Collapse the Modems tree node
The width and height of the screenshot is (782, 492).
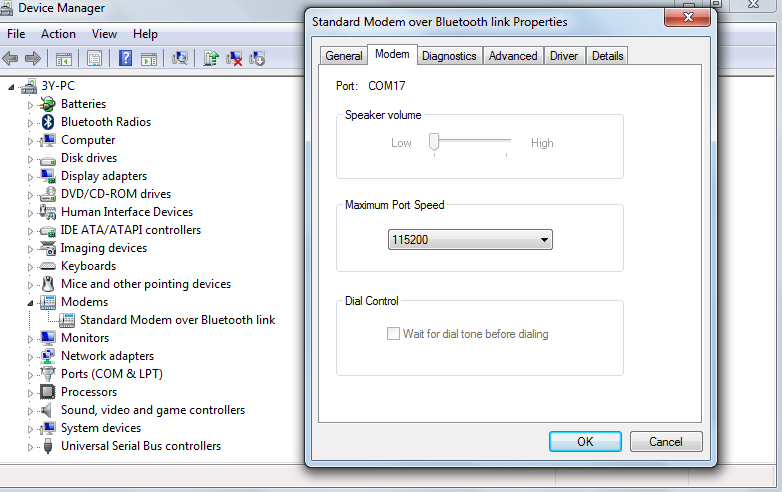tap(30, 302)
